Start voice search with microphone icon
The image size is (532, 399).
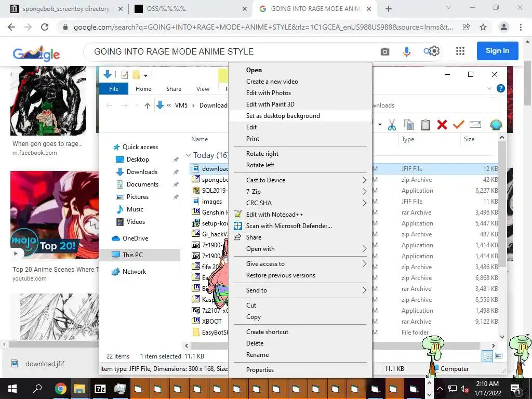(406, 51)
